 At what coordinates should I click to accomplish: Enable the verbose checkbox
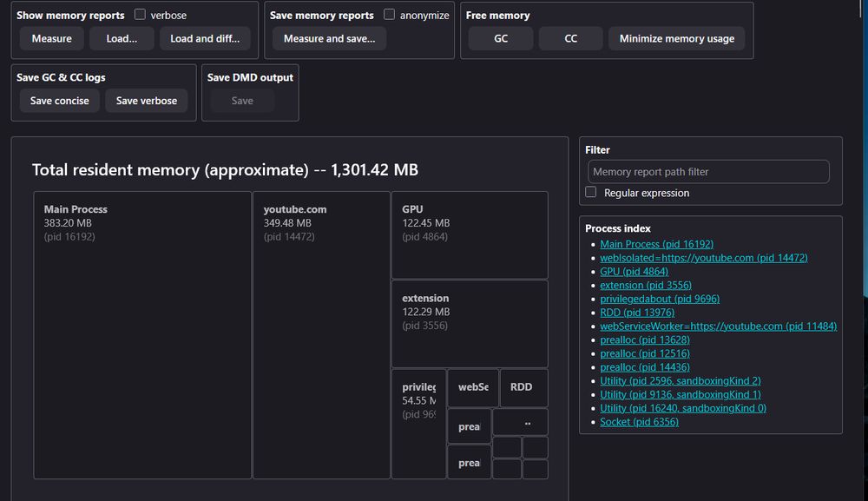click(x=140, y=15)
